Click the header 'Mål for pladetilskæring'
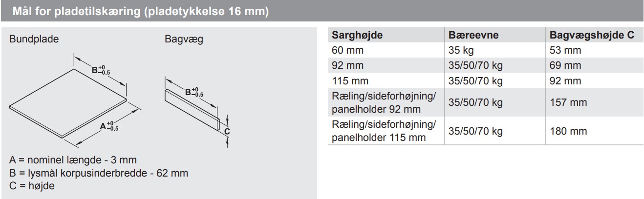The height and width of the screenshot is (199, 644). coord(140,12)
